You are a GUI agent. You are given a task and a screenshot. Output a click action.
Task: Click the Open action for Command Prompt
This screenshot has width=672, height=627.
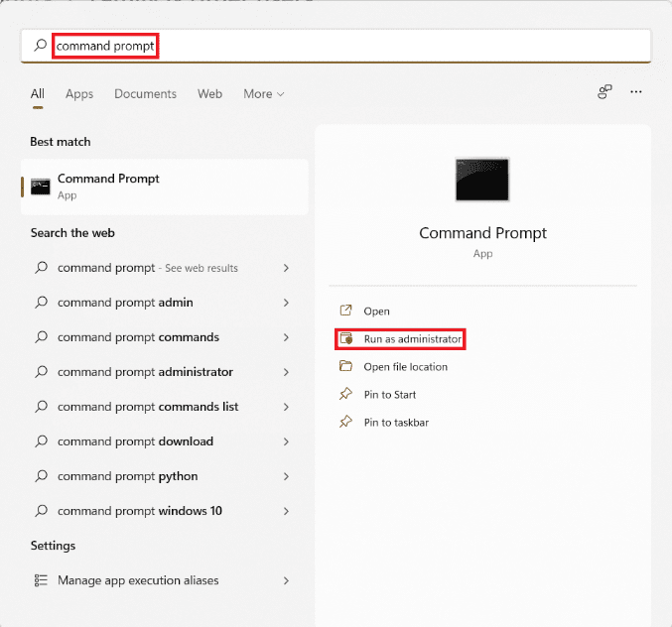[x=376, y=311]
